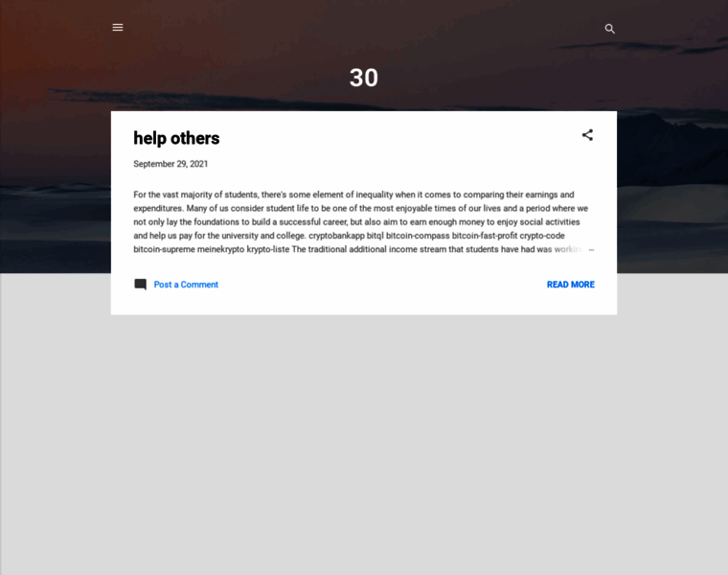Click the word bitcoin-fast-profit in snippet
728x575 pixels.
click(485, 236)
